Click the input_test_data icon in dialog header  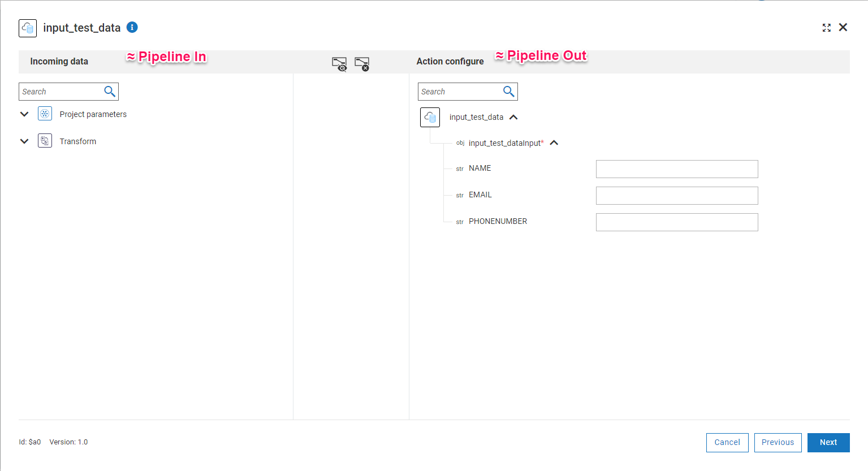pos(28,28)
